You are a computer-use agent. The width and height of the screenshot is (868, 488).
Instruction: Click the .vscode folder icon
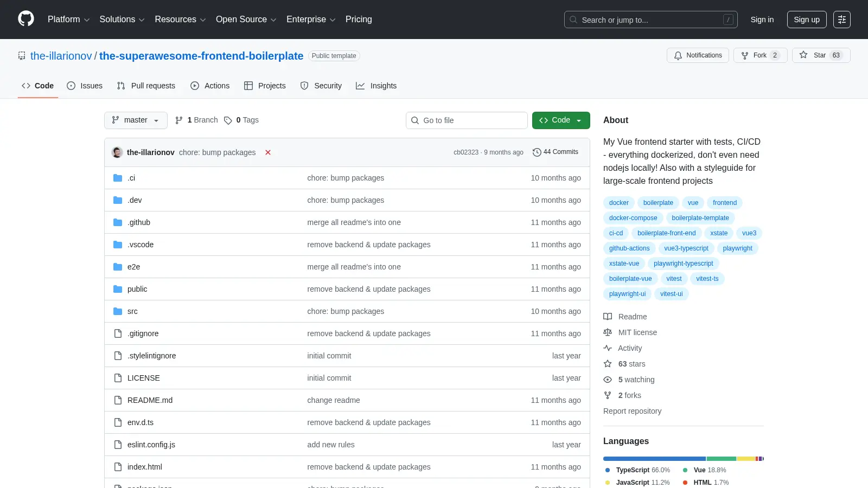click(x=118, y=245)
